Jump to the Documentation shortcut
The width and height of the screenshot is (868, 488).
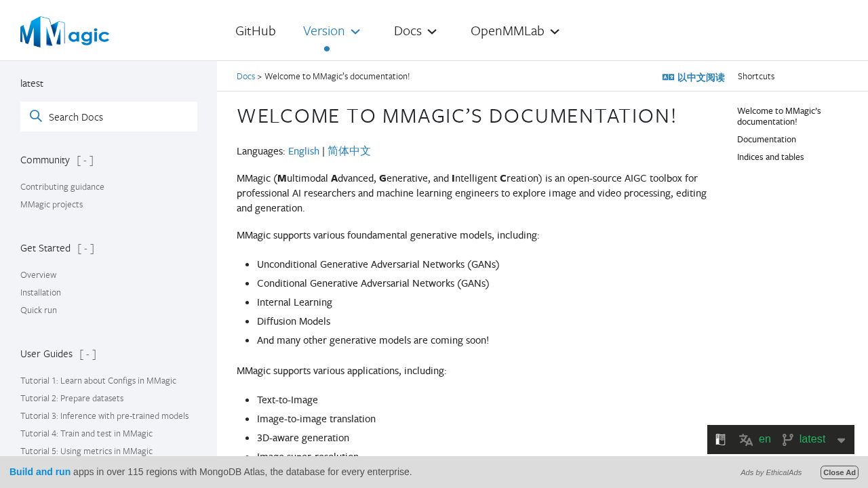click(766, 139)
